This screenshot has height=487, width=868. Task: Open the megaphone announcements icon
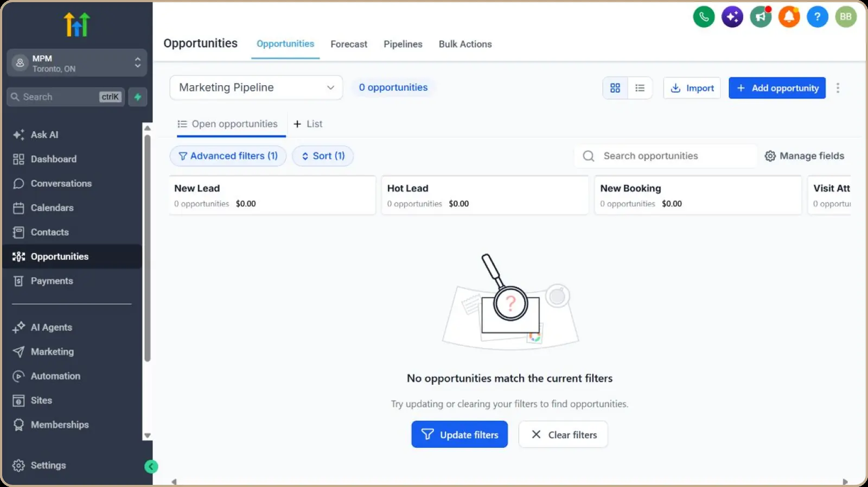(761, 17)
